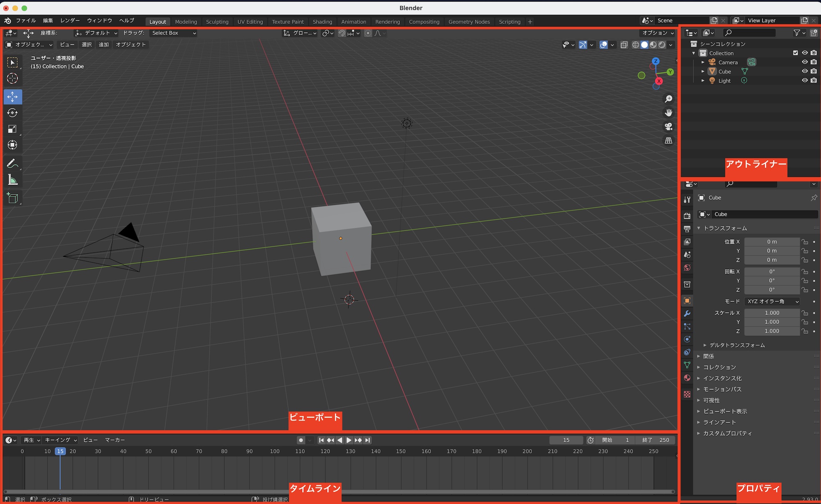Open the XYZ オイラー角 rotation mode dropdown
Screen dimensions: 821x504
(773, 301)
